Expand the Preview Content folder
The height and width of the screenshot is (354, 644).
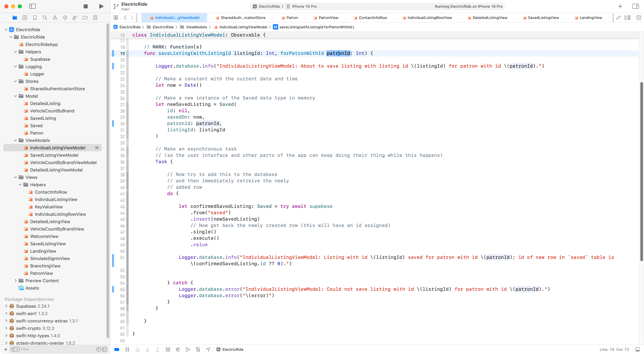coord(15,281)
